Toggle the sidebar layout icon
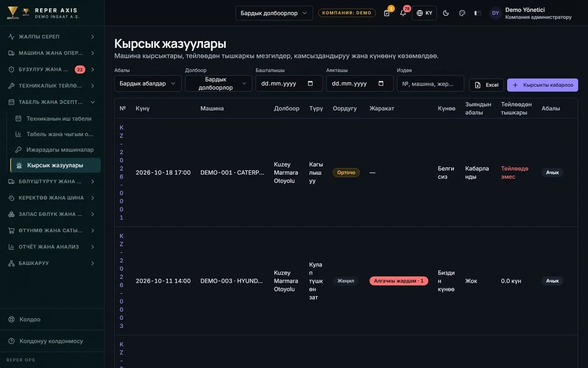588x368 pixels. pyautogui.click(x=478, y=13)
